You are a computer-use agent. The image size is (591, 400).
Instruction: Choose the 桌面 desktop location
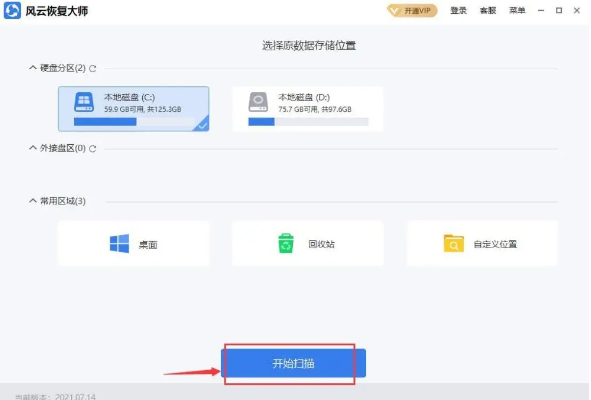click(133, 244)
